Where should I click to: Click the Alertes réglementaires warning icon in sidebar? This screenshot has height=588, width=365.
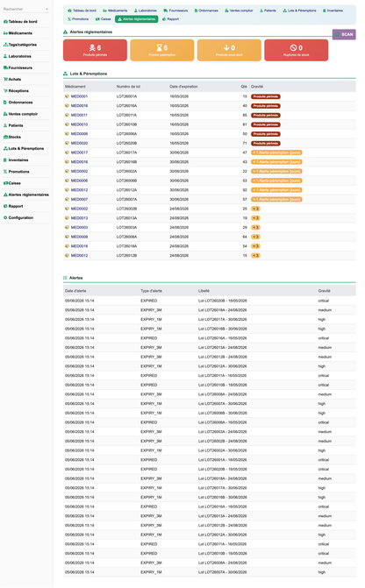click(5, 195)
